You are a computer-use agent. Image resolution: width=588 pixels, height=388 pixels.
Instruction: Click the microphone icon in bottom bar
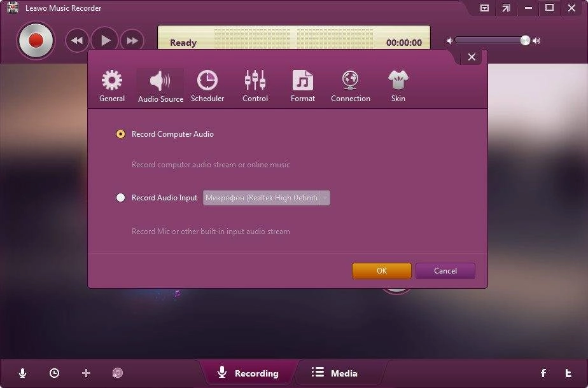22,373
